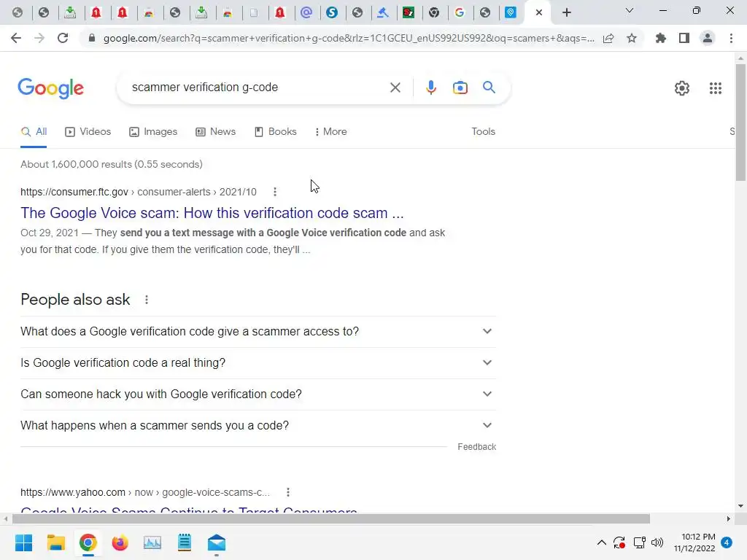This screenshot has height=560, width=747.
Task: Open Firefox from the taskbar
Action: click(120, 542)
